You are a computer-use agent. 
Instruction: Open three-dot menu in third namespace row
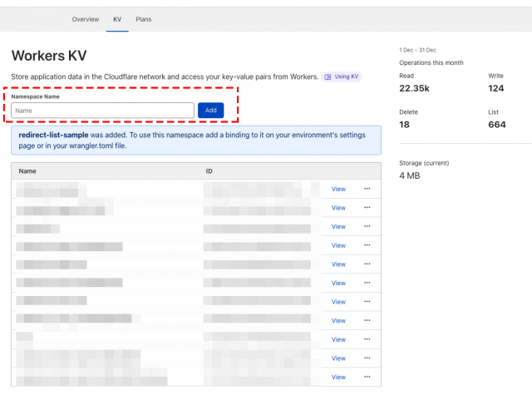367,226
